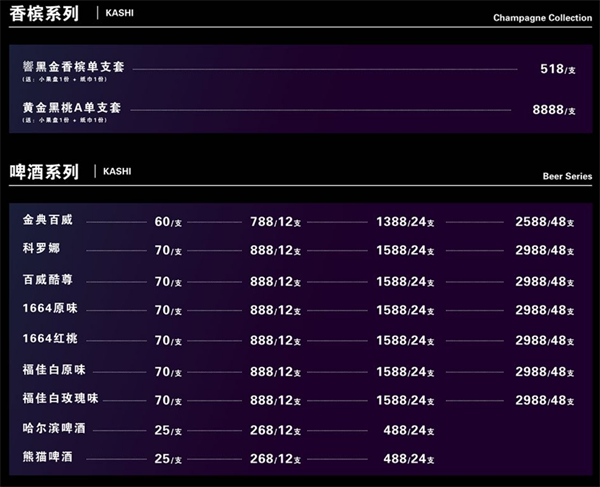Select the 黄金黑桃A单支套 item name
The image size is (600, 487).
tap(72, 107)
